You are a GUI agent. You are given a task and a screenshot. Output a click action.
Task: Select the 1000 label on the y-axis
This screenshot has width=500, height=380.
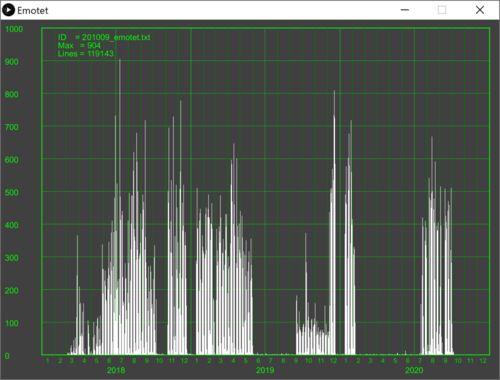(x=14, y=29)
